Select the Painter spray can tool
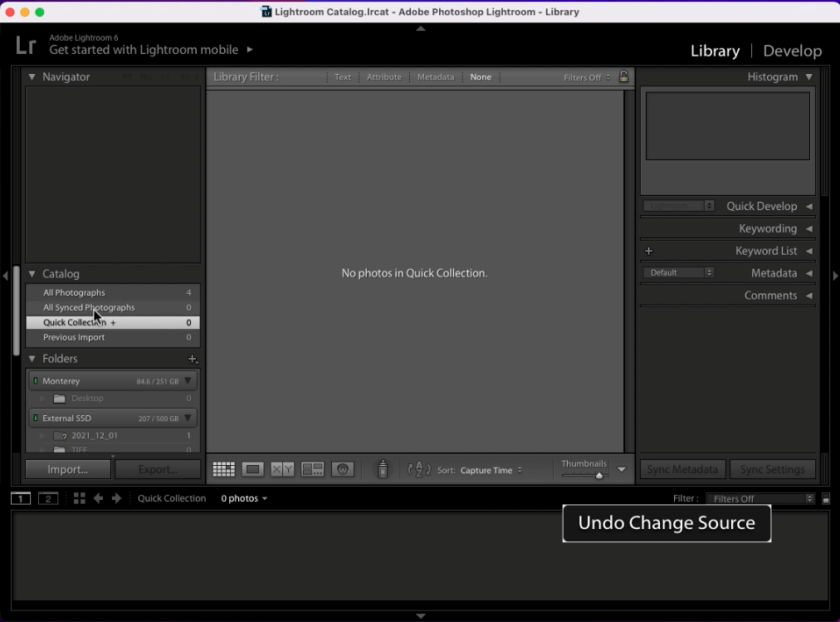This screenshot has width=840, height=622. point(383,468)
